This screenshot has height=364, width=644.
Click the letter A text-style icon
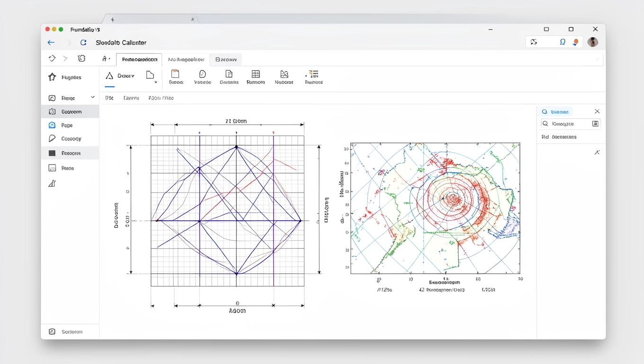(x=106, y=59)
